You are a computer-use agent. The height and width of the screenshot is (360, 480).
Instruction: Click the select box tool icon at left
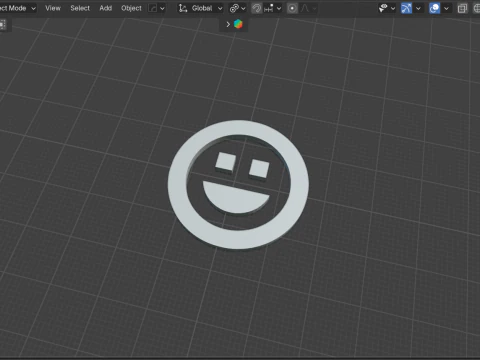3,25
